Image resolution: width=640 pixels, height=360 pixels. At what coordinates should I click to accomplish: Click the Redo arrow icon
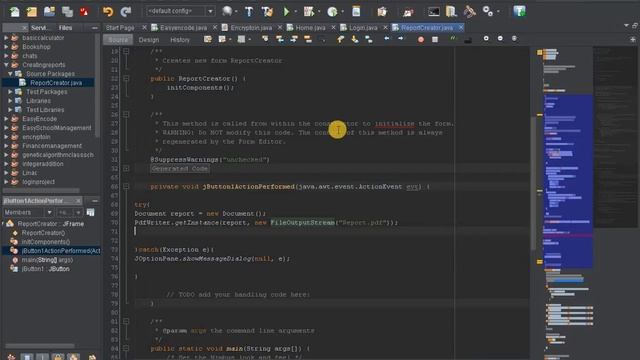click(x=126, y=11)
